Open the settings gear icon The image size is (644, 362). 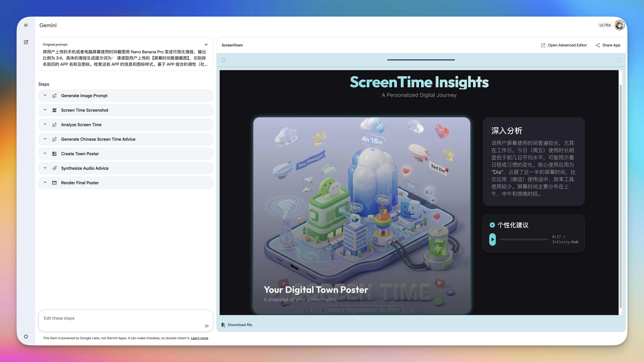[26, 336]
